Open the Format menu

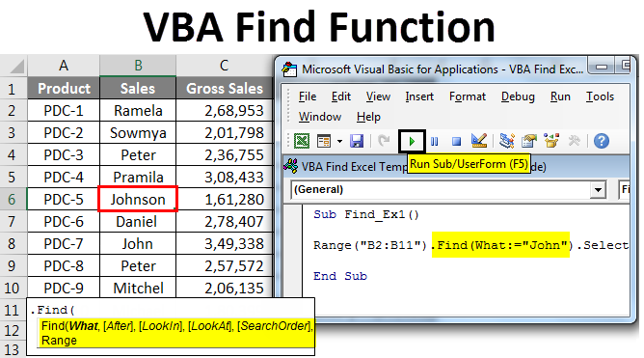click(x=468, y=96)
